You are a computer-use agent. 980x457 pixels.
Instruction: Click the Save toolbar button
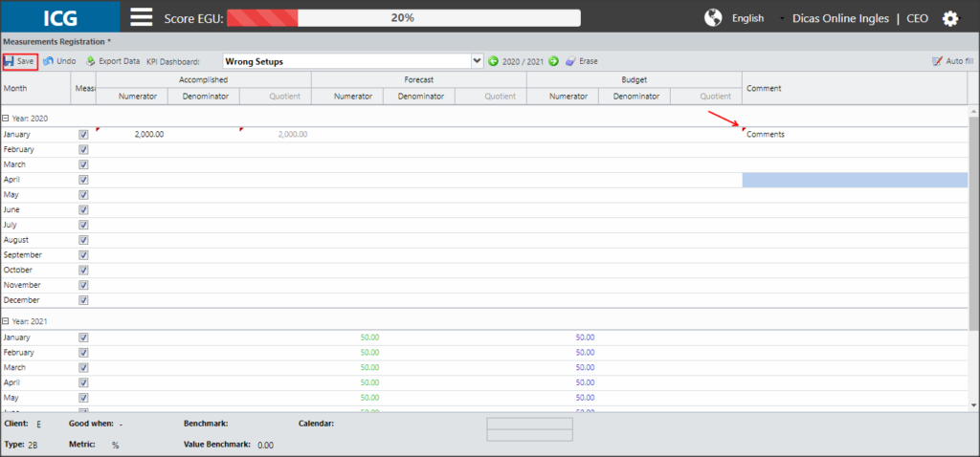[20, 61]
